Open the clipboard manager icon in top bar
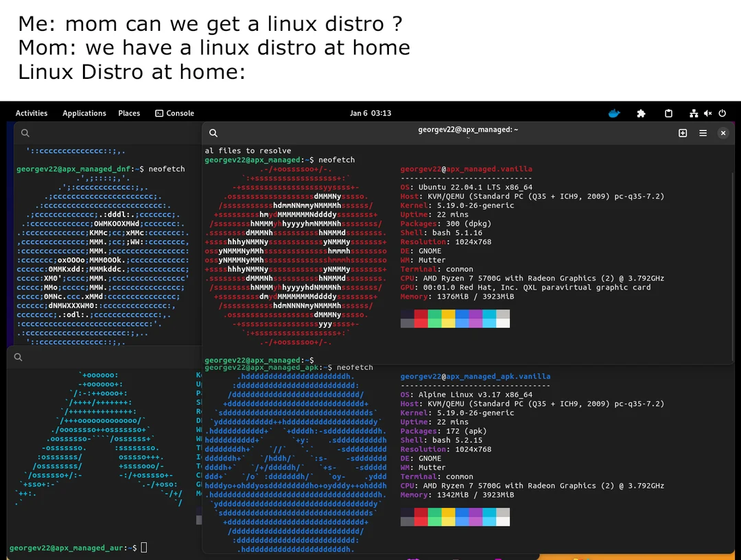Image resolution: width=741 pixels, height=560 pixels. click(x=667, y=113)
